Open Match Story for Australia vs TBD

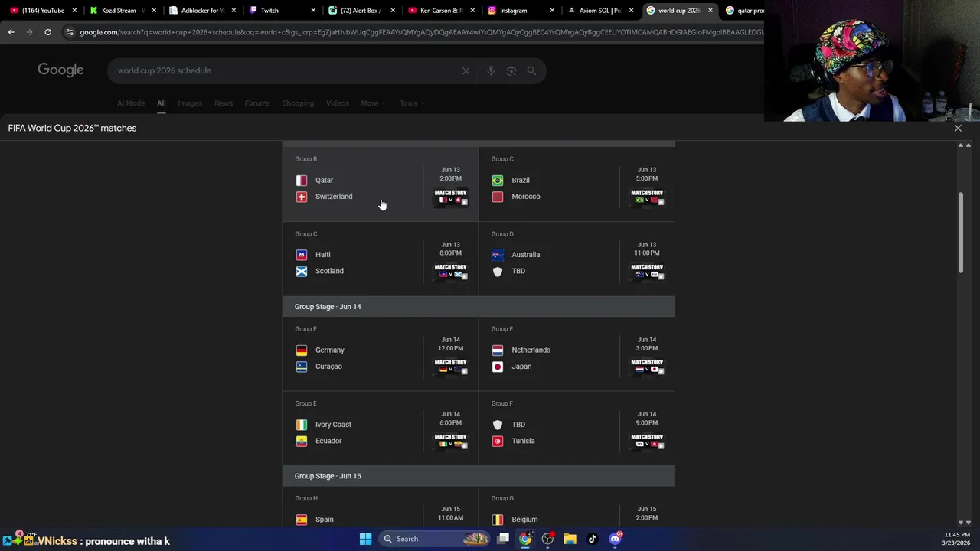click(x=647, y=272)
